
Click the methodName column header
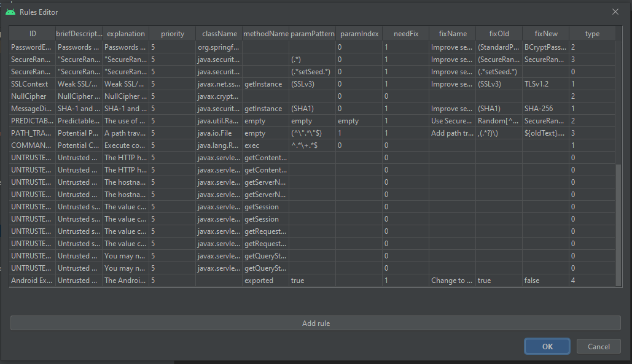pos(265,34)
